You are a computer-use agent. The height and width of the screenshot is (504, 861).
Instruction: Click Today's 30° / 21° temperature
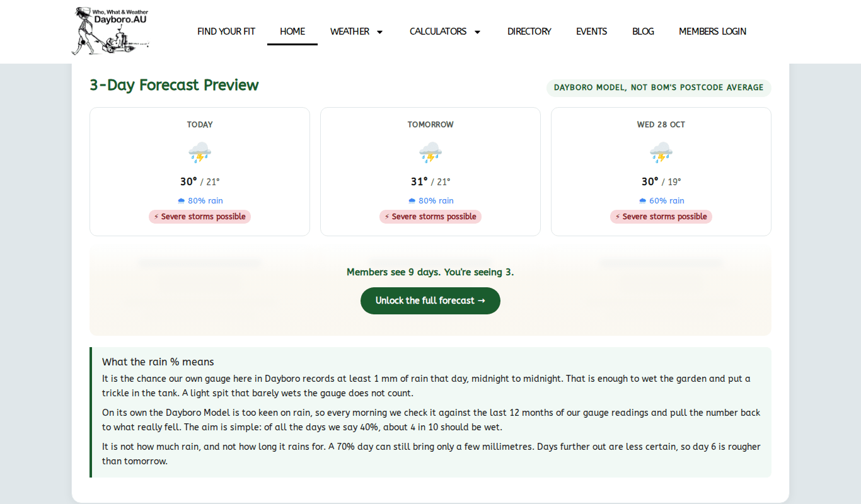200,182
